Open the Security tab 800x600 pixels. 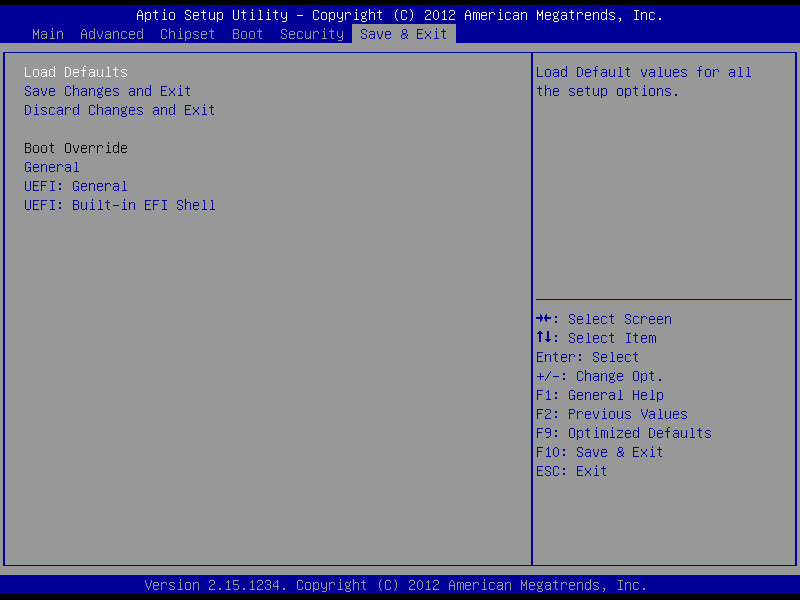tap(312, 34)
